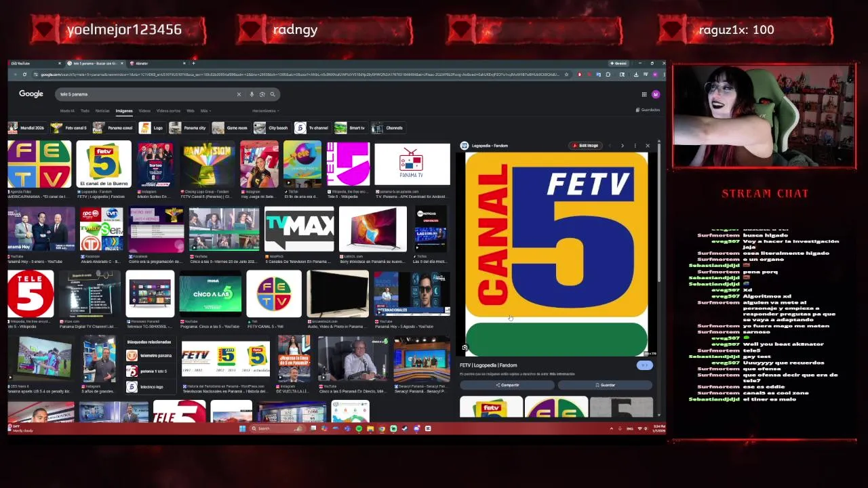This screenshot has width=868, height=488.
Task: Switch to the Videos tab
Action: pyautogui.click(x=144, y=110)
